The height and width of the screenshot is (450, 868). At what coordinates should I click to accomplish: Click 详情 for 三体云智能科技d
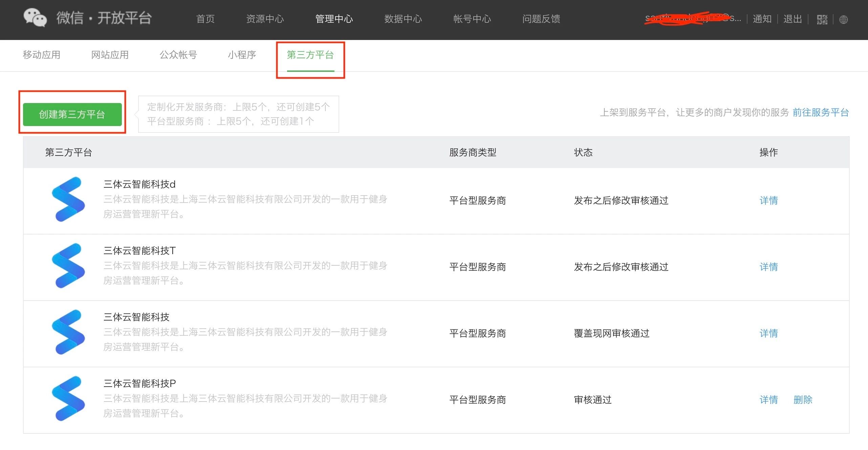(x=768, y=201)
